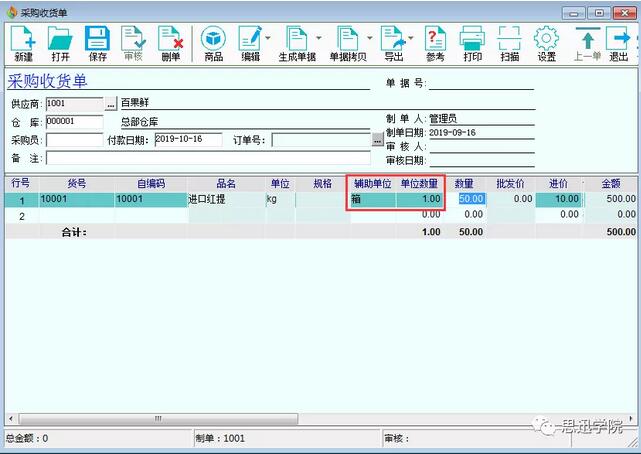
Task: Exit using the 退出 toolbar icon
Action: (618, 44)
